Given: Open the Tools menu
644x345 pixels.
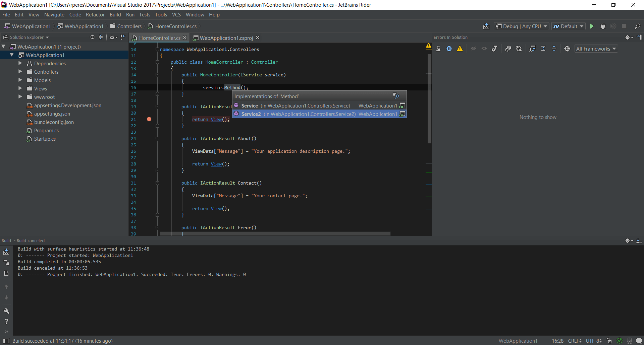Looking at the screenshot, I should (x=161, y=15).
